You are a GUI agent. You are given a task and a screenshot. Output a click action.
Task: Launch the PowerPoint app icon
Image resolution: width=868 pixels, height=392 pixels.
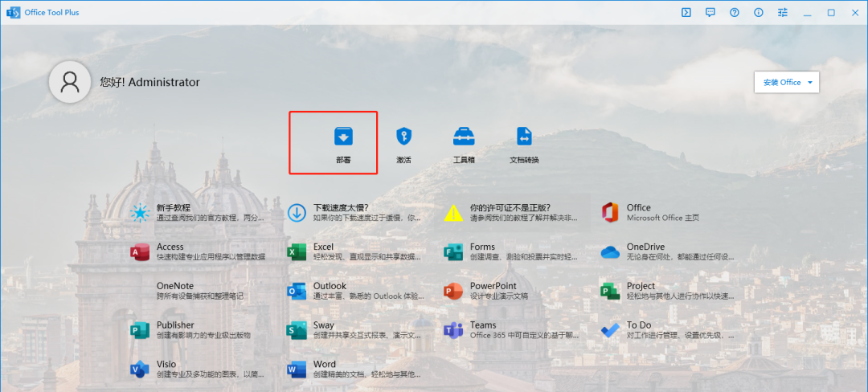453,292
